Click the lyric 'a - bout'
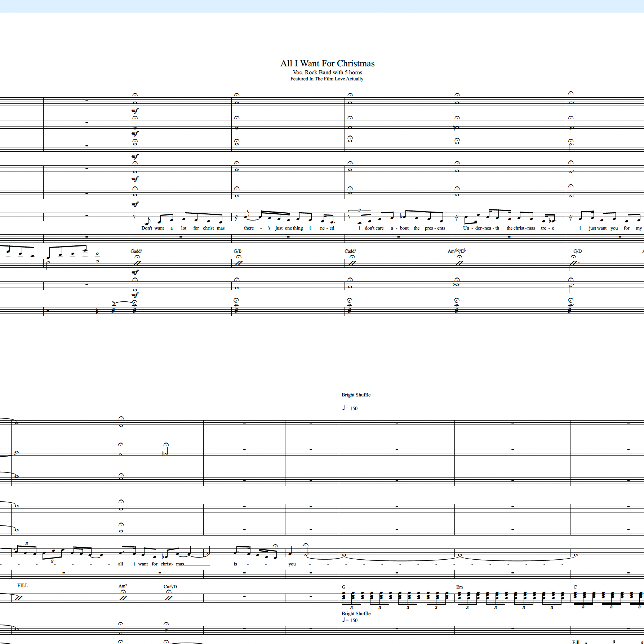The width and height of the screenshot is (644, 644). [400, 228]
